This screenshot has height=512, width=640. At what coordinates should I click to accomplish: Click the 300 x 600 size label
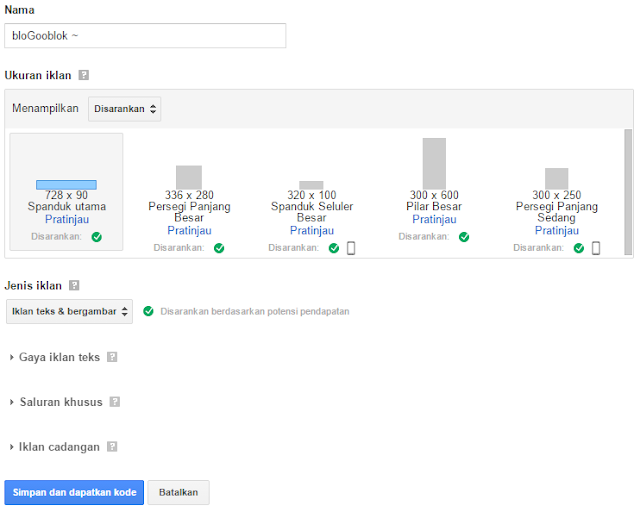(434, 195)
